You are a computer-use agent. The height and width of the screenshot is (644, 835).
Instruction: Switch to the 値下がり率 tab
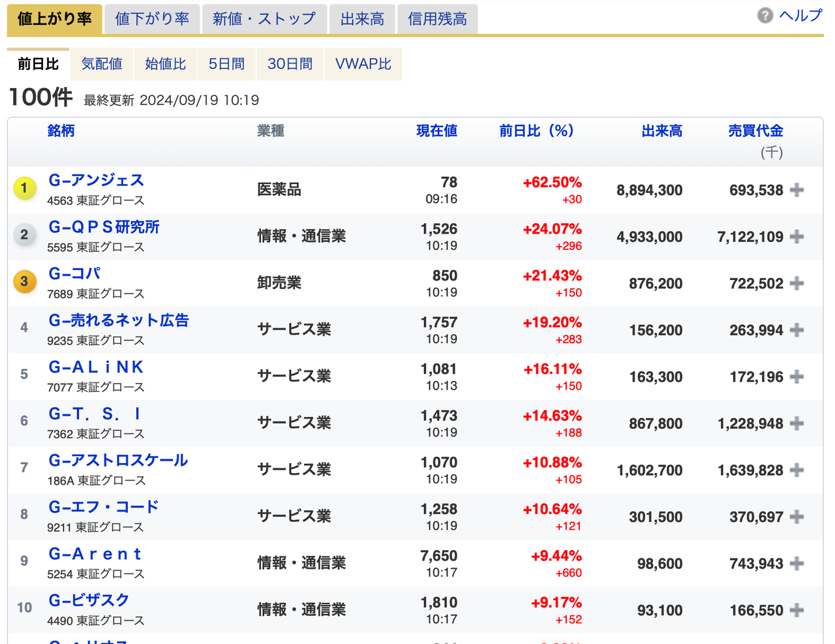click(x=152, y=18)
